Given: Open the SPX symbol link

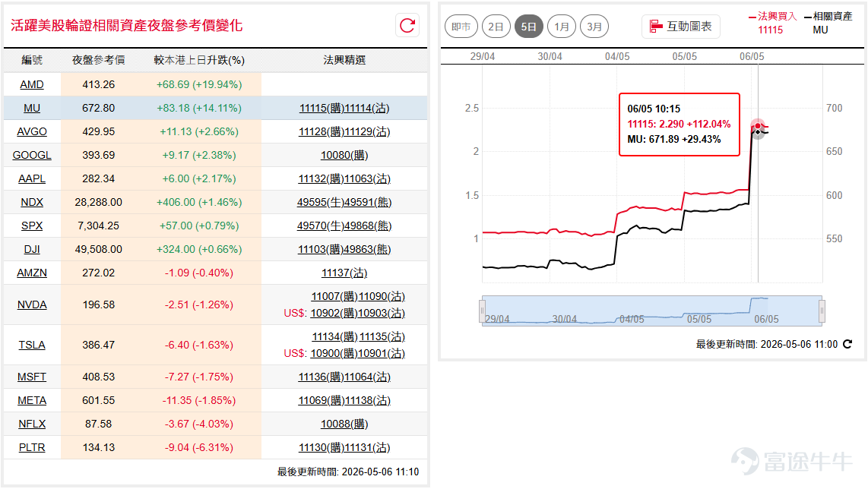Looking at the screenshot, I should tap(32, 226).
